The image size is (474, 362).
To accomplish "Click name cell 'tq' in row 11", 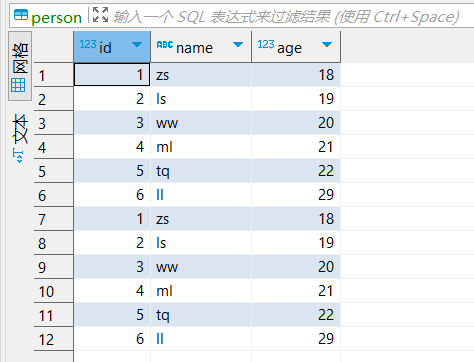I will (201, 315).
